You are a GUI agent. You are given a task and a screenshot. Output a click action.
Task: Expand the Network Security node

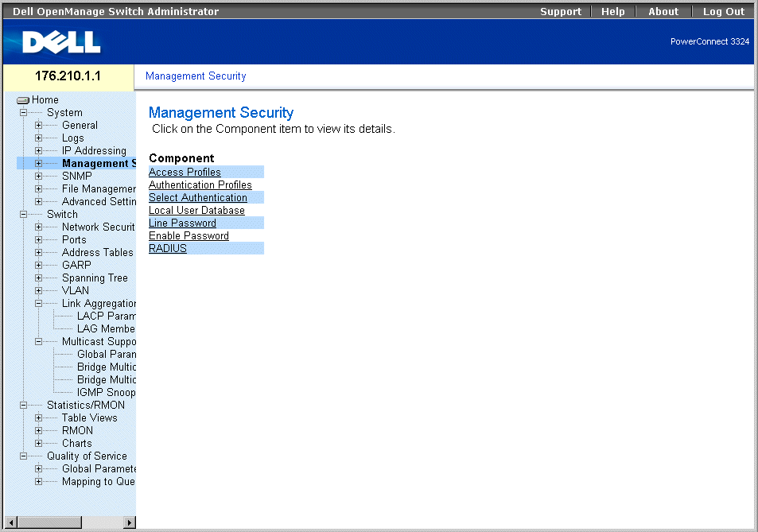tap(39, 227)
